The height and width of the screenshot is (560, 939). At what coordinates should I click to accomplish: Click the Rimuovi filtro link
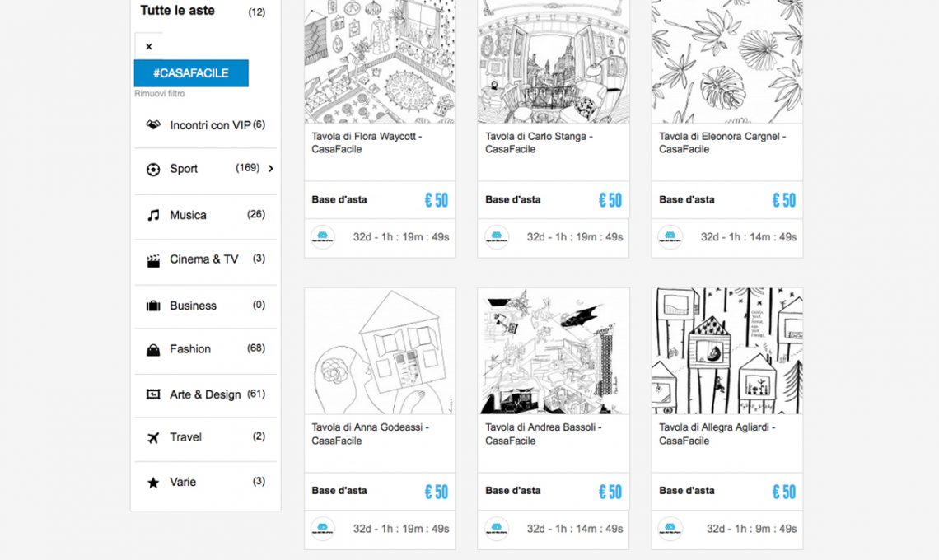(160, 94)
